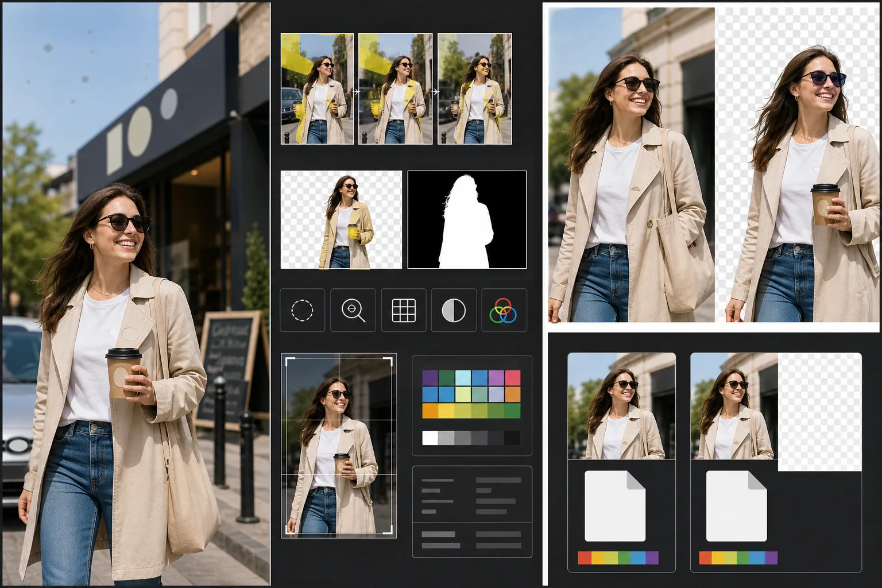Screen dimensions: 882x588
Task: Click the blank file icon in the transparent-background export card
Action: click(736, 506)
